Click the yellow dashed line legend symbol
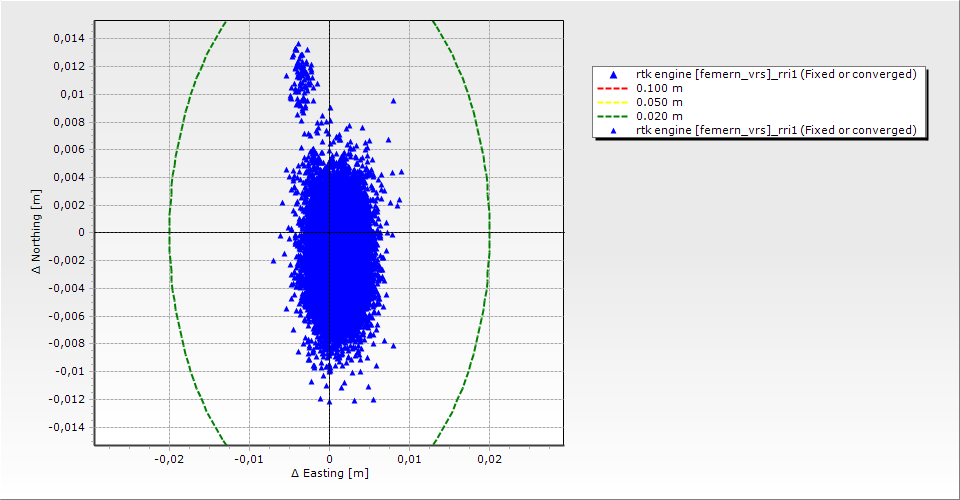Viewport: 960px width, 500px height. click(613, 102)
